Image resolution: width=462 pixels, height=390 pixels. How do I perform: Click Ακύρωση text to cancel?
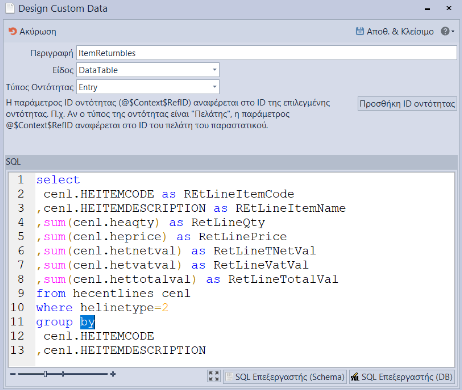click(38, 32)
